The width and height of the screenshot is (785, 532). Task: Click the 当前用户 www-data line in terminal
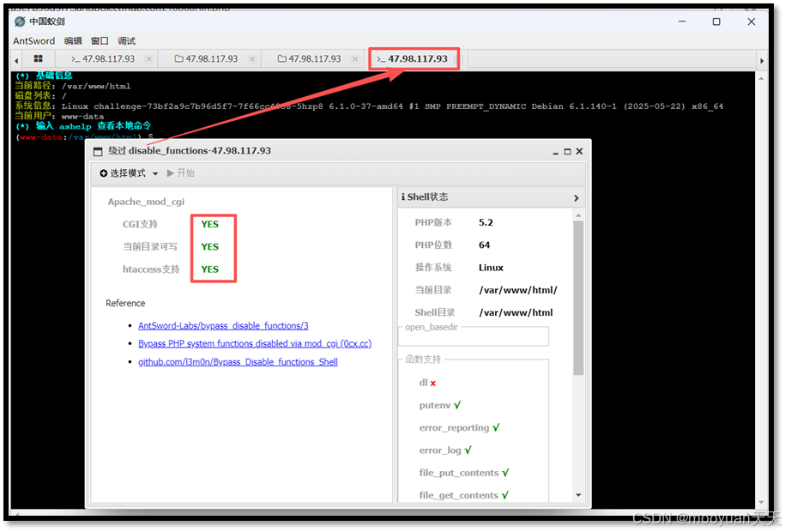(59, 116)
